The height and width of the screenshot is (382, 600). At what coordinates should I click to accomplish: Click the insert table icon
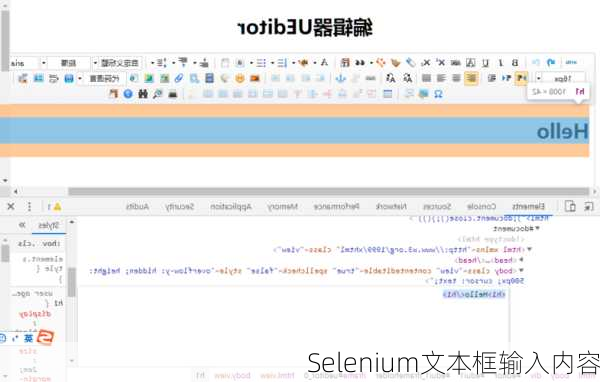388,94
